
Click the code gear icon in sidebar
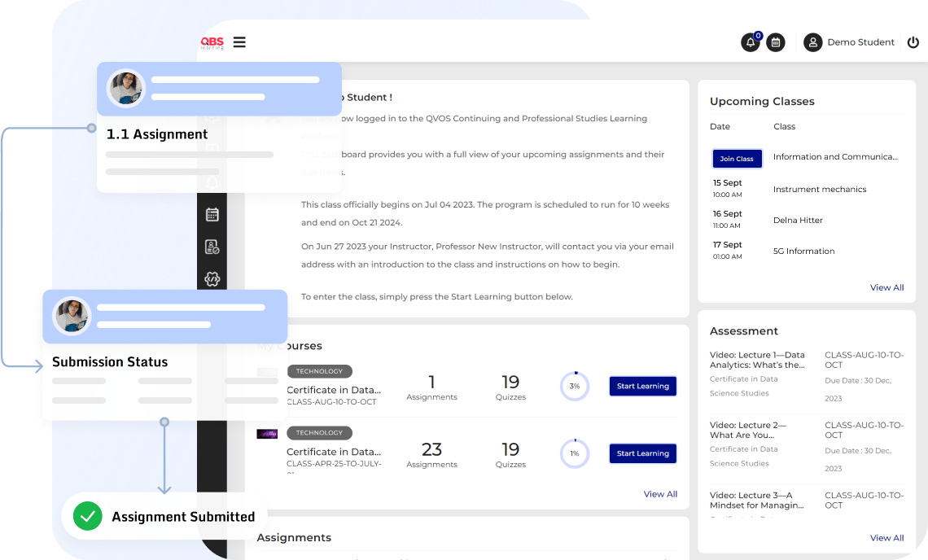click(212, 279)
